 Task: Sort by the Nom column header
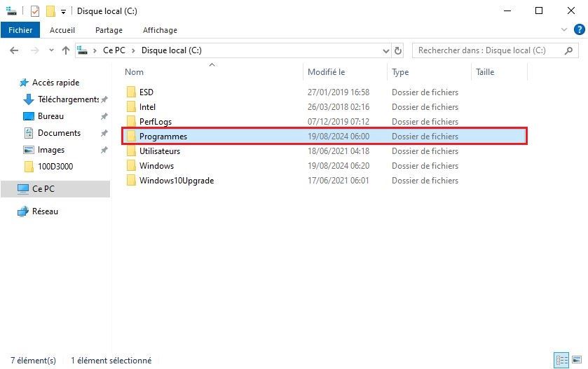click(134, 72)
